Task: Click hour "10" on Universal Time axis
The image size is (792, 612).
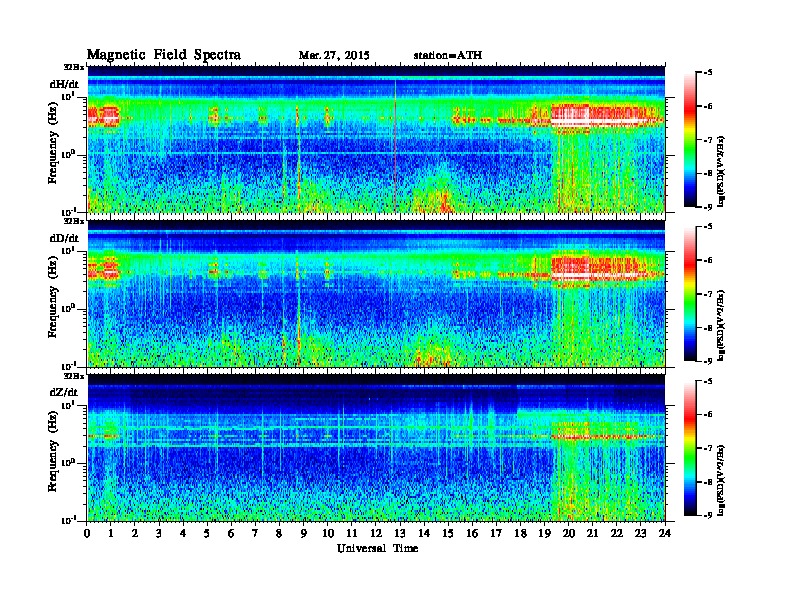Action: click(x=328, y=534)
